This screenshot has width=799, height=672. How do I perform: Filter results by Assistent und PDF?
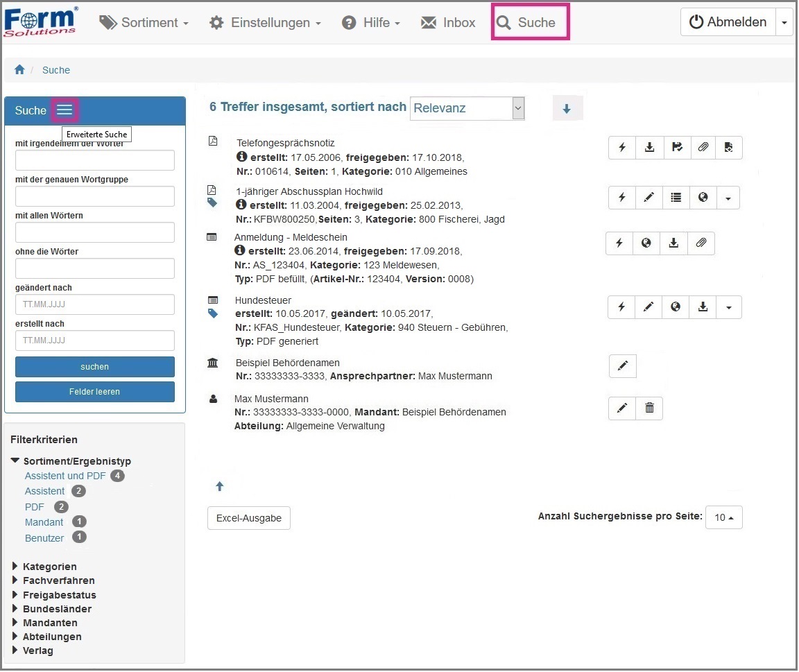coord(65,476)
